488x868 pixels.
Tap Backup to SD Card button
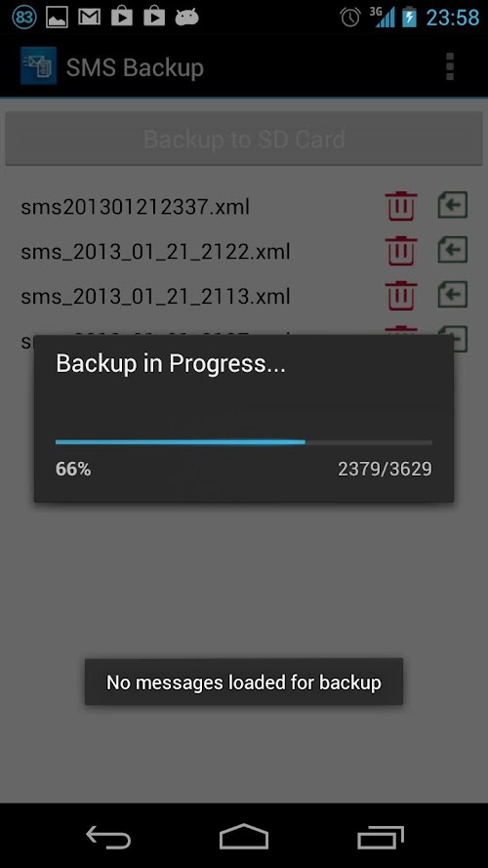coord(244,139)
